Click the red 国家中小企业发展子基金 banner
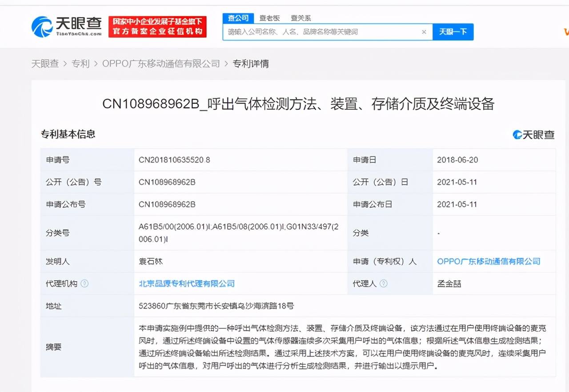The height and width of the screenshot is (392, 569). point(157,27)
